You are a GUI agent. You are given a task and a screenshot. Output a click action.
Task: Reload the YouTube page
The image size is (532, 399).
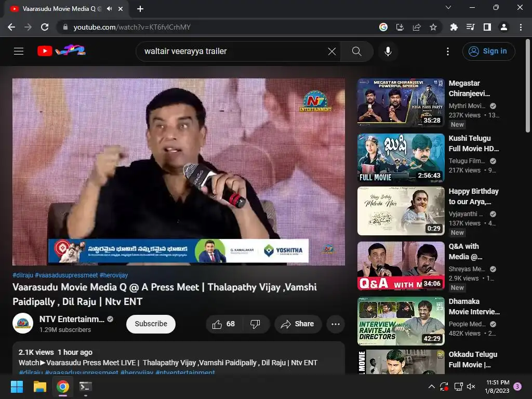[45, 27]
